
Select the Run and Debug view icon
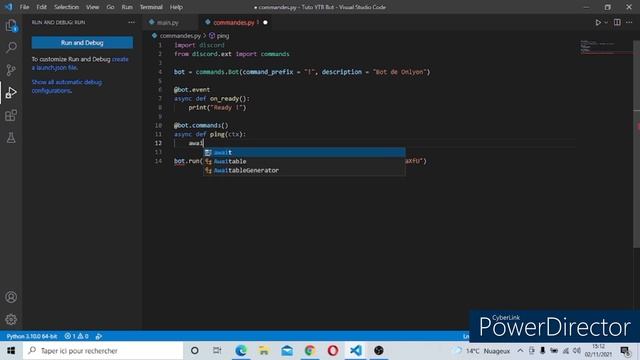click(x=11, y=93)
